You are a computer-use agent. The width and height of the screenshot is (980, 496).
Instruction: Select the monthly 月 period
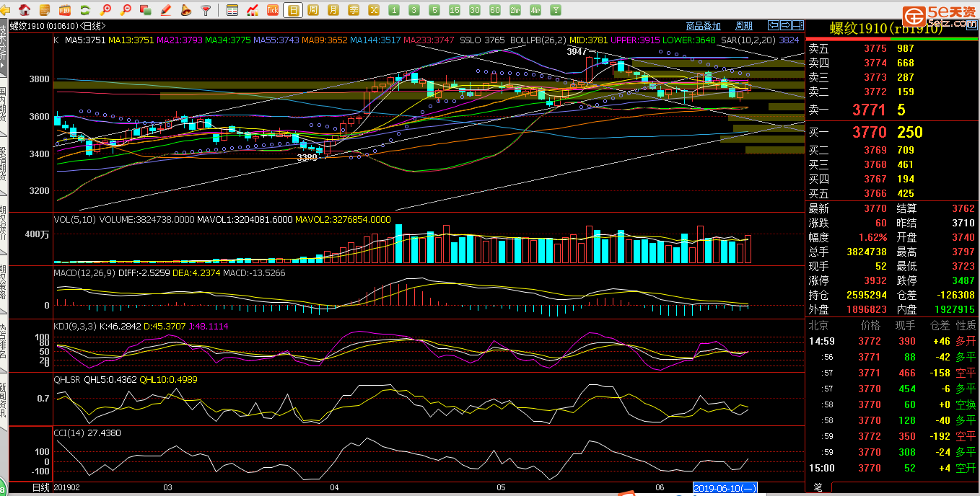(x=333, y=10)
